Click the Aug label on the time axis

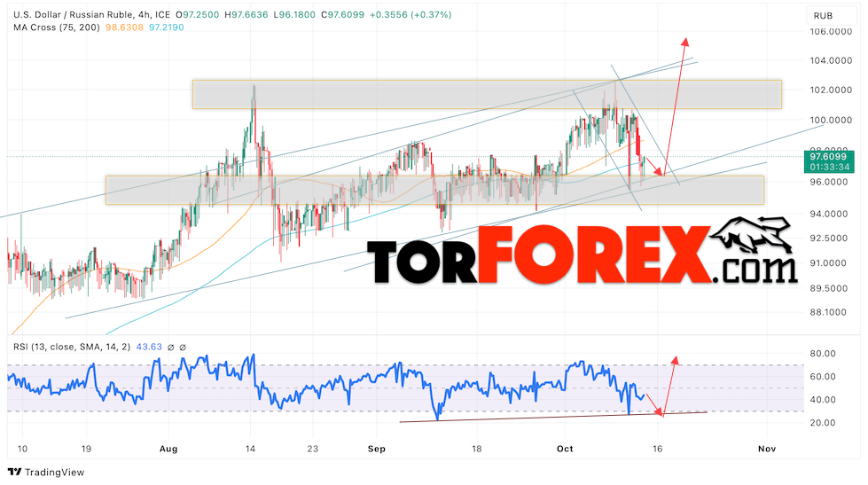pyautogui.click(x=168, y=449)
